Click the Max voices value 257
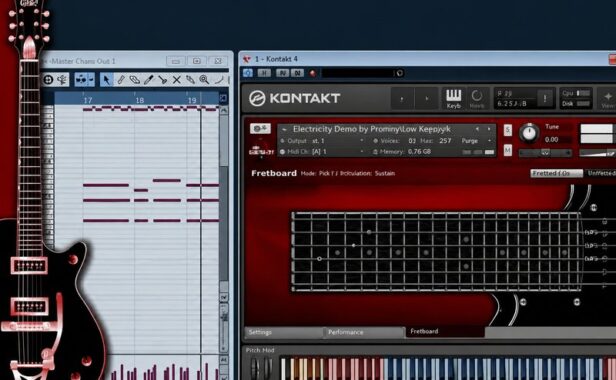This screenshot has height=380, width=616. coord(445,141)
